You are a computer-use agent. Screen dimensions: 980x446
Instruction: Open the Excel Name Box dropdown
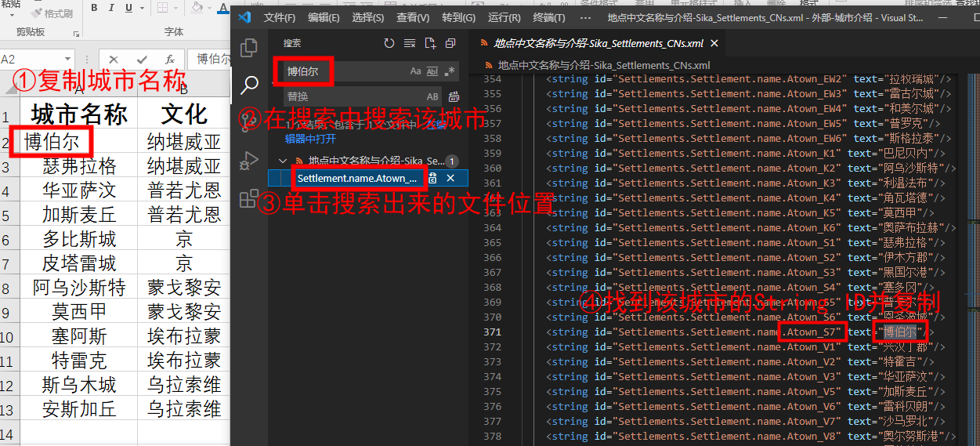point(67,60)
